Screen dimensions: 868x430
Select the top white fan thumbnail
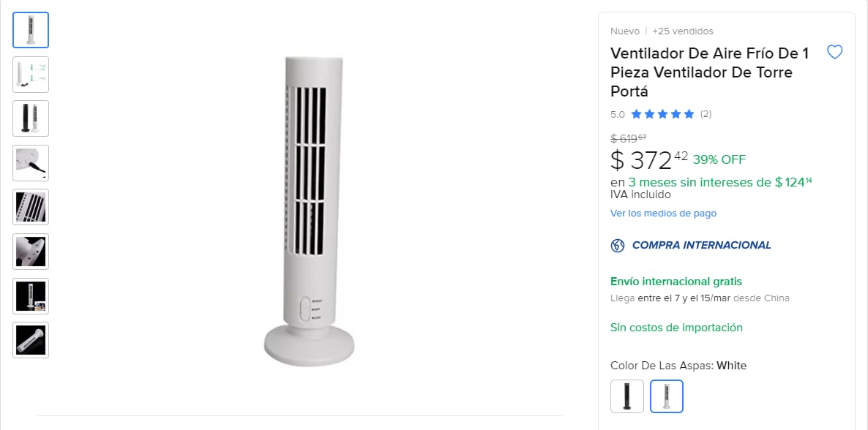(x=30, y=30)
